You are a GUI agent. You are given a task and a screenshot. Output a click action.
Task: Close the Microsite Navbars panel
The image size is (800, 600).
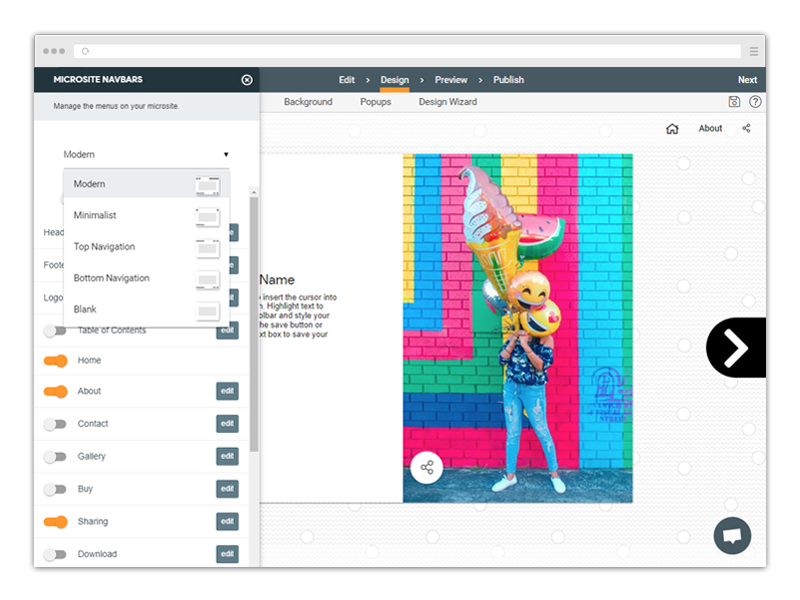point(247,80)
